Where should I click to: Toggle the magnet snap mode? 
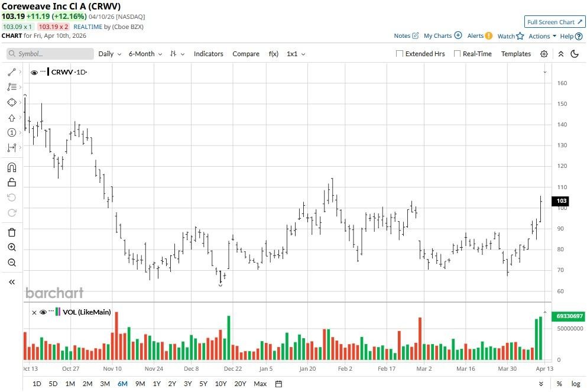(12, 167)
